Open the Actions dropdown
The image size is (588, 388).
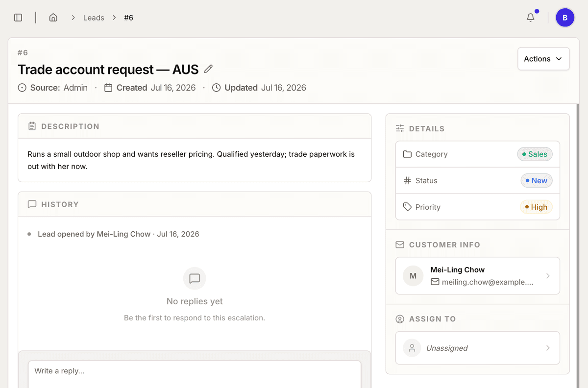543,59
